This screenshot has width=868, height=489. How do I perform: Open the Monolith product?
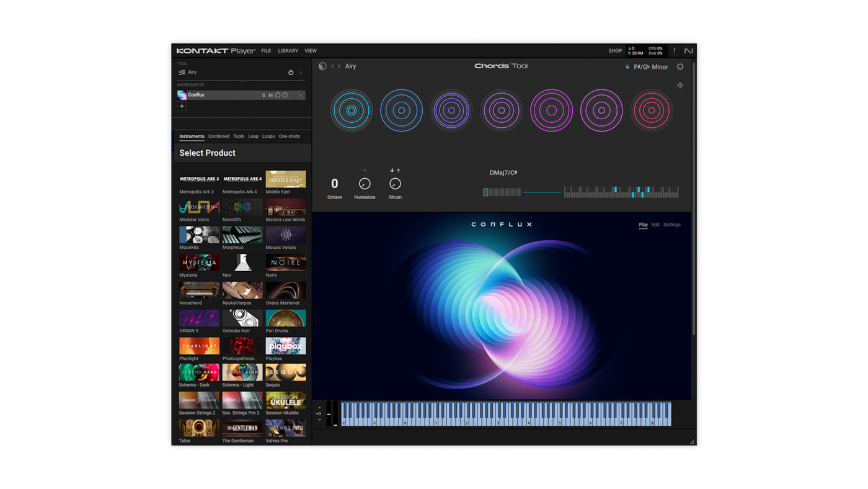[242, 210]
